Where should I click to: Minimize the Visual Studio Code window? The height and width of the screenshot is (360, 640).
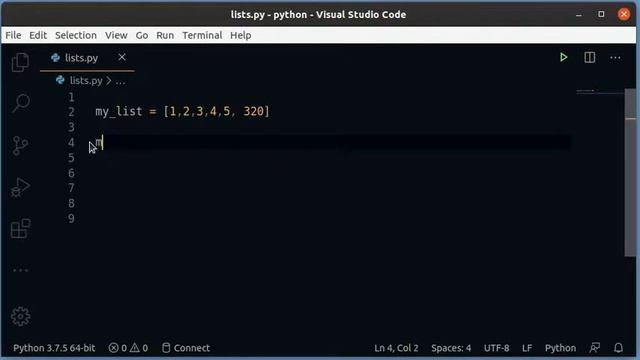(x=579, y=14)
